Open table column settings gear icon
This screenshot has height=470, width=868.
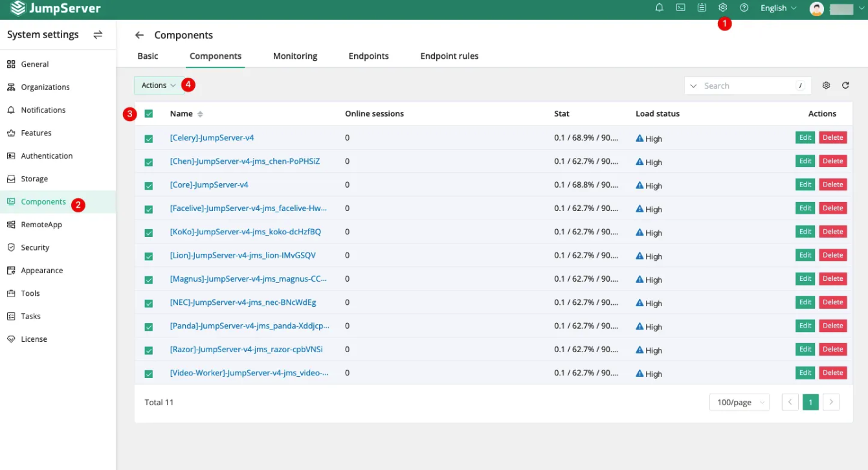(826, 85)
